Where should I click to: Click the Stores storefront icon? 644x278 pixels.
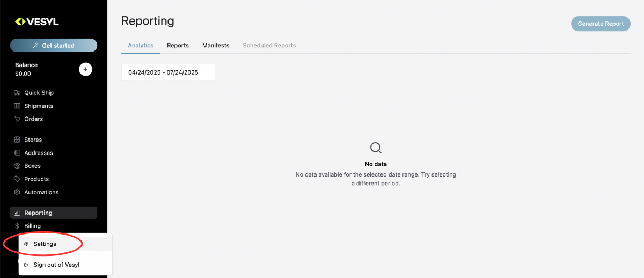tap(17, 140)
